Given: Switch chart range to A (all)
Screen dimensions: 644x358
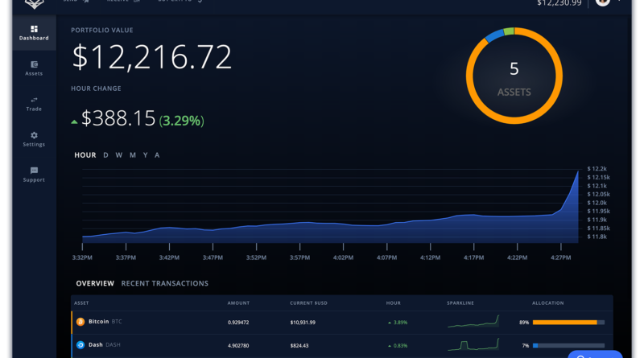Looking at the screenshot, I should (x=157, y=155).
